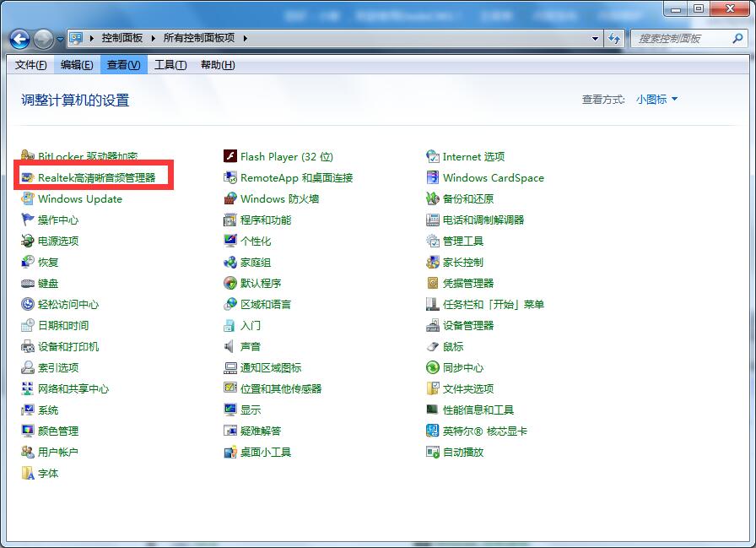This screenshot has height=548, width=756.
Task: Click the 用户帐户 icon
Action: point(28,452)
